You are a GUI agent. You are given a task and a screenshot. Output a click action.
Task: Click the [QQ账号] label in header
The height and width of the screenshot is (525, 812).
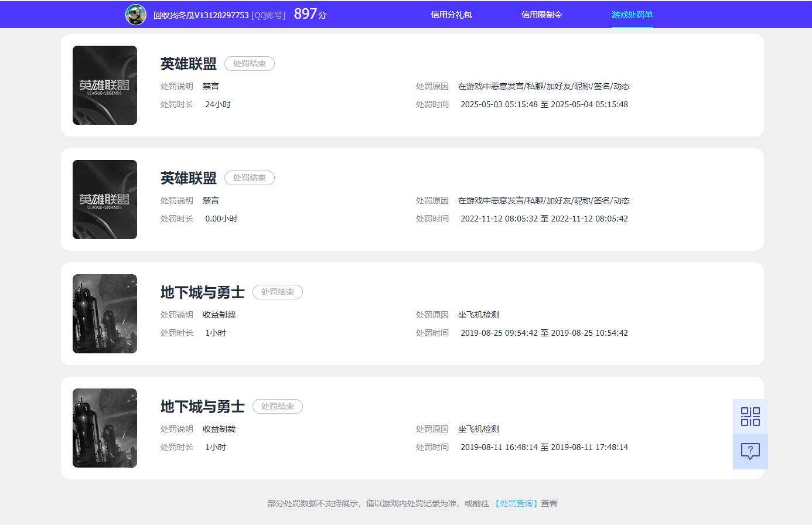click(268, 15)
